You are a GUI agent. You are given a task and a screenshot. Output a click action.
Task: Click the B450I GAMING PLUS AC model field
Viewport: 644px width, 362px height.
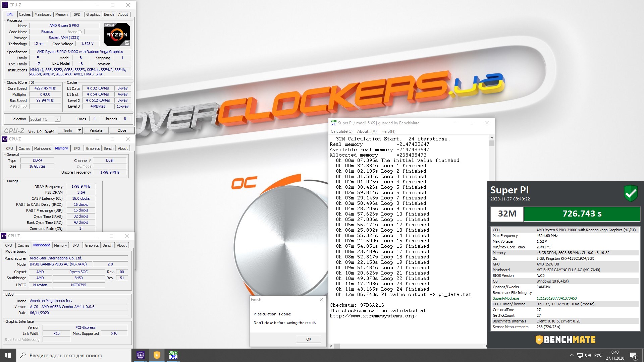(x=60, y=264)
